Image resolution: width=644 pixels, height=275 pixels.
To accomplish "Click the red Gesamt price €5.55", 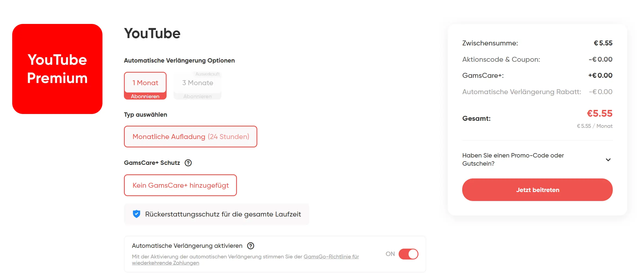I will [x=599, y=113].
